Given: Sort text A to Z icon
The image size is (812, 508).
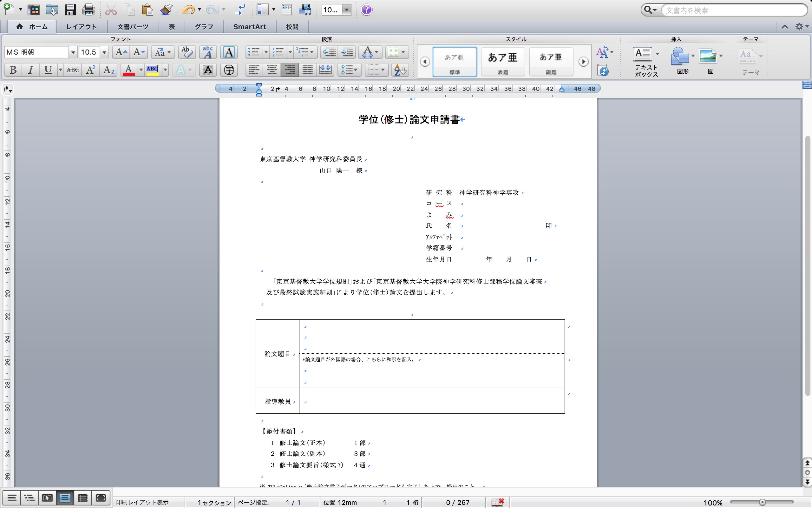Looking at the screenshot, I should point(400,70).
